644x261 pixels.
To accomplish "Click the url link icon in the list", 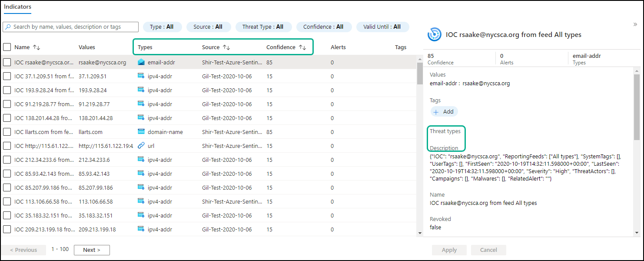I will coord(141,146).
